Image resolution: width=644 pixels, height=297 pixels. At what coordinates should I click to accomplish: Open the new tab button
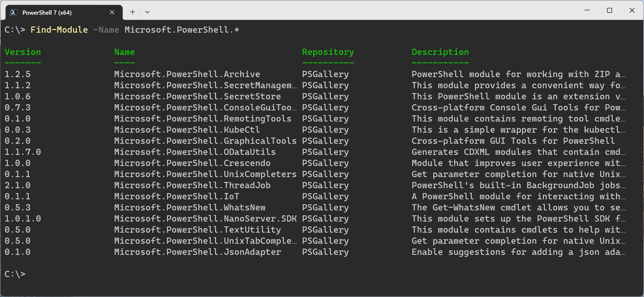click(132, 12)
